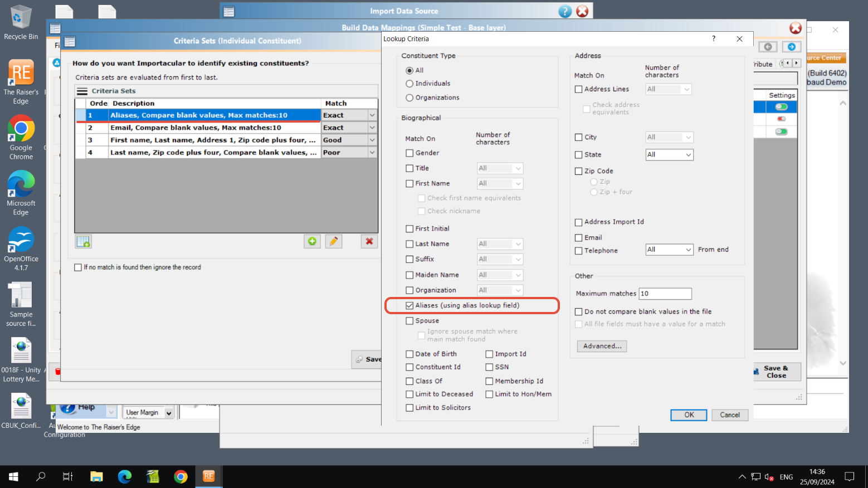Screen dimensions: 868x488
Task: Check the Email checkbox in Address section
Action: point(578,237)
